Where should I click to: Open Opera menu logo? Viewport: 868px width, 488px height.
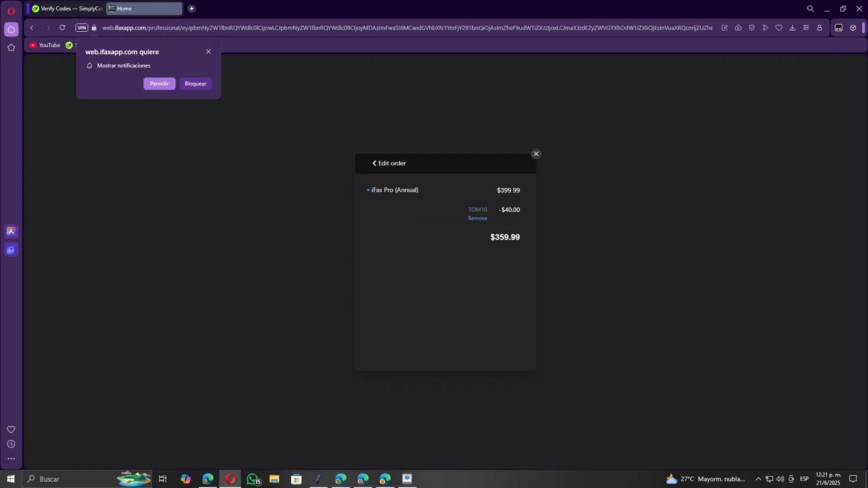11,11
